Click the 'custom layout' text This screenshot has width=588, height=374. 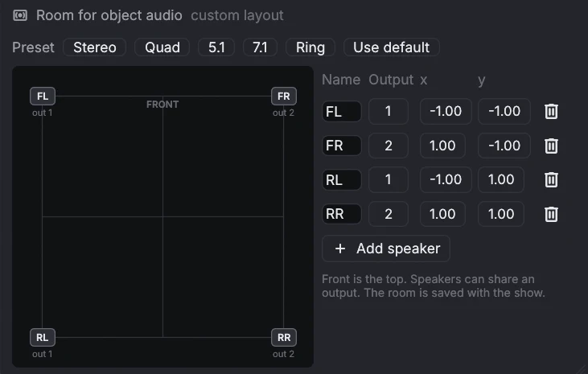pyautogui.click(x=237, y=16)
